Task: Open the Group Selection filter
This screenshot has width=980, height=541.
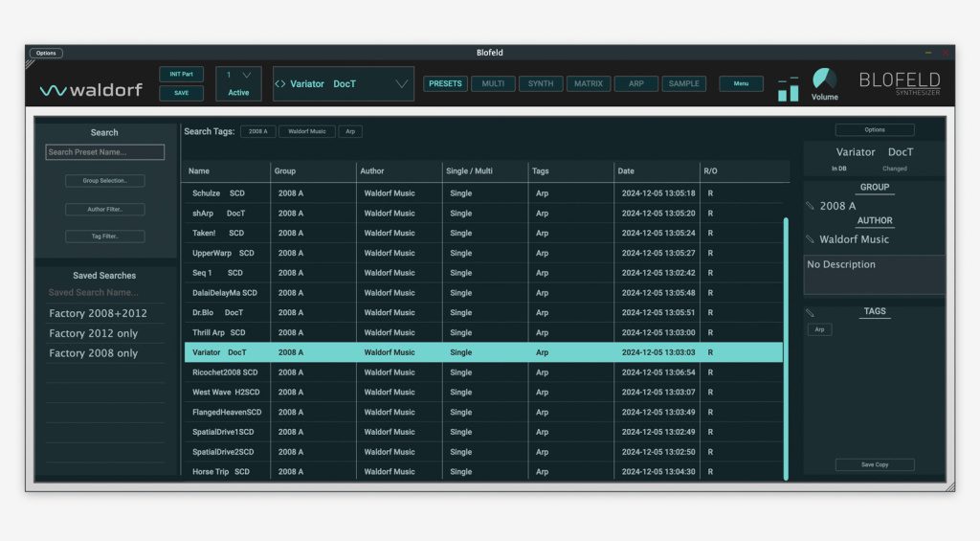Action: pos(105,181)
